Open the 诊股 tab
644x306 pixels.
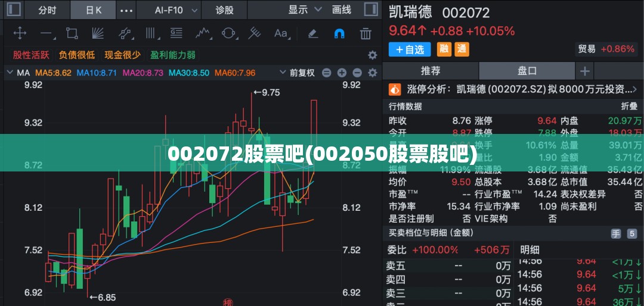[x=225, y=10]
